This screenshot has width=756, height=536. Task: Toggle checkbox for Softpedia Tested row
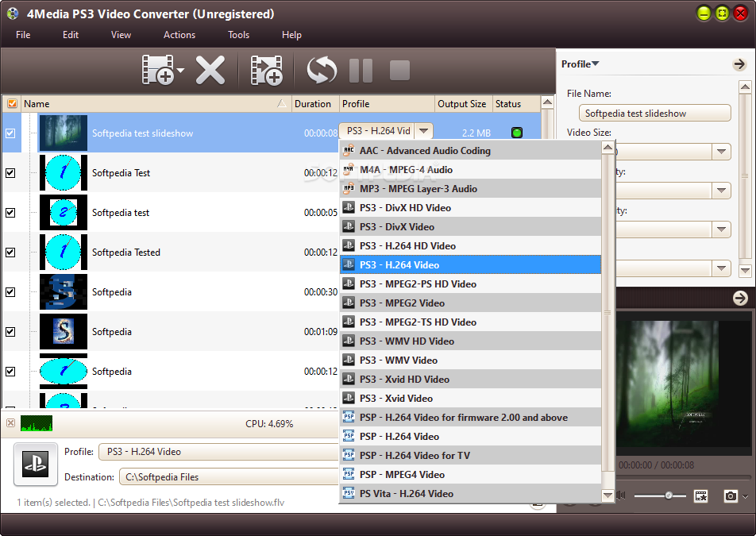(x=10, y=252)
